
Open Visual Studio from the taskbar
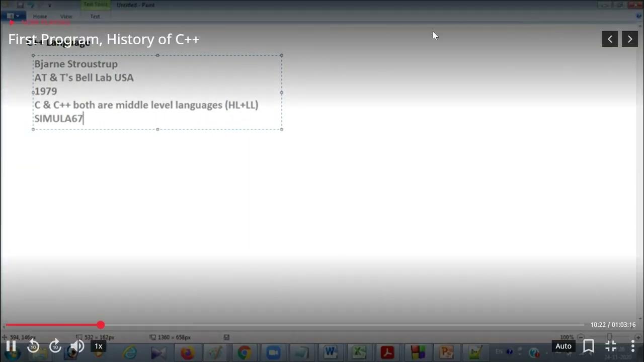pos(158,353)
